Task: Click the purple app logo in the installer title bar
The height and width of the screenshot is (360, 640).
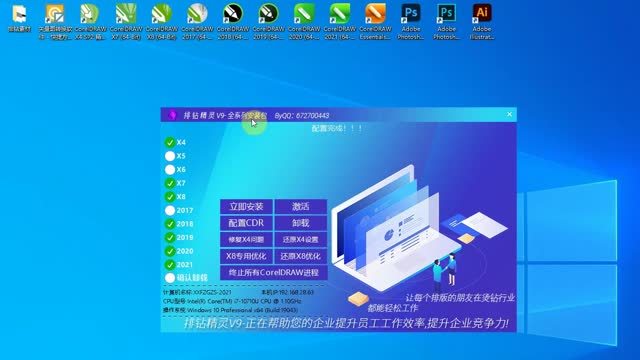Action: [x=172, y=115]
